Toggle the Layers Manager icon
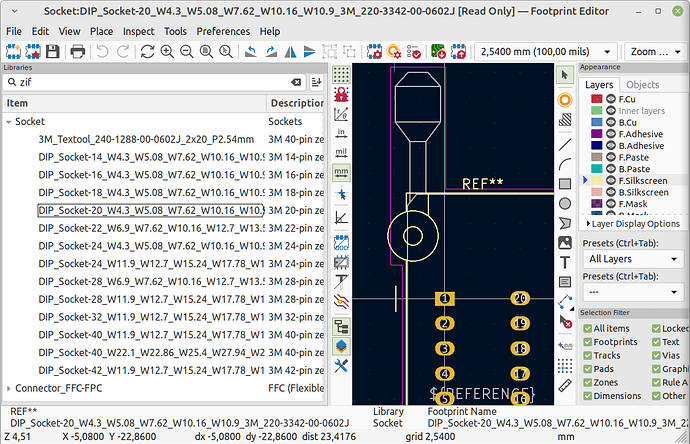The image size is (690, 444). 341,346
